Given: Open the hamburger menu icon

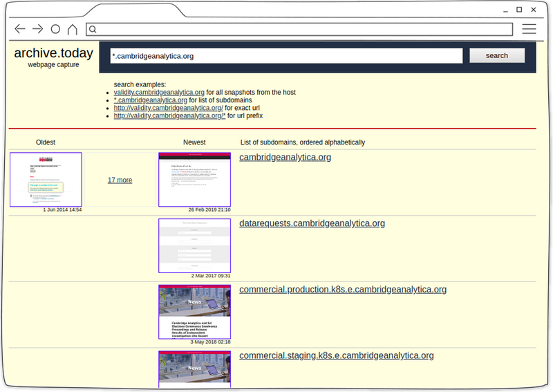Looking at the screenshot, I should tap(529, 29).
